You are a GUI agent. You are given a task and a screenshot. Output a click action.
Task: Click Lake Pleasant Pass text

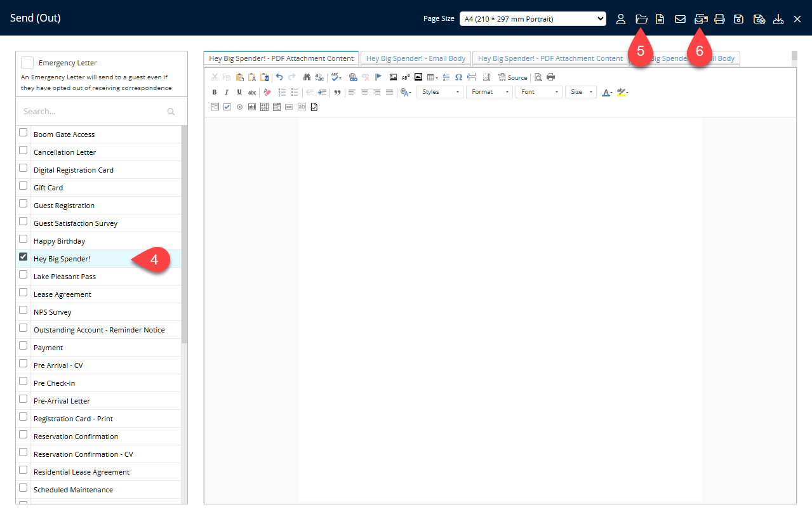pyautogui.click(x=65, y=277)
